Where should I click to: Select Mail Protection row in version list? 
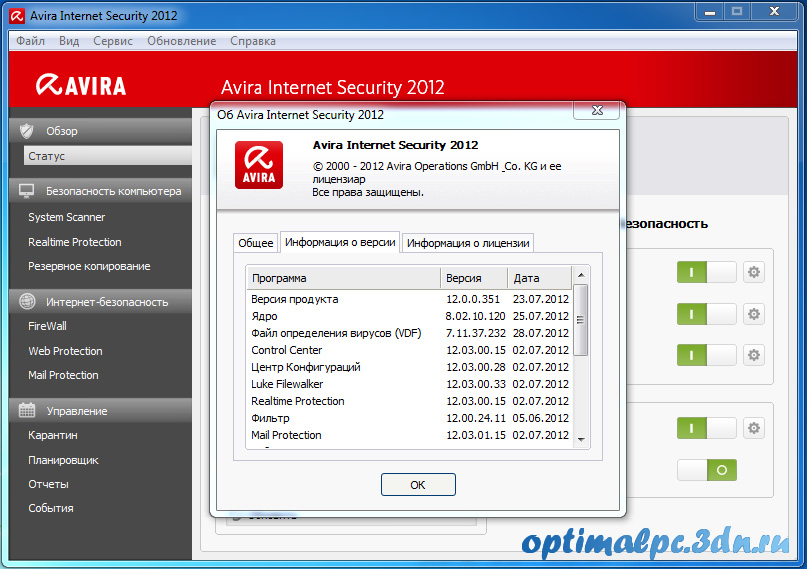(x=410, y=435)
